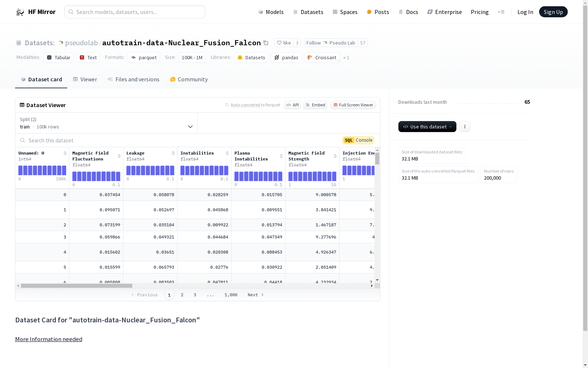
Task: Click the Sign Up button
Action: (553, 12)
